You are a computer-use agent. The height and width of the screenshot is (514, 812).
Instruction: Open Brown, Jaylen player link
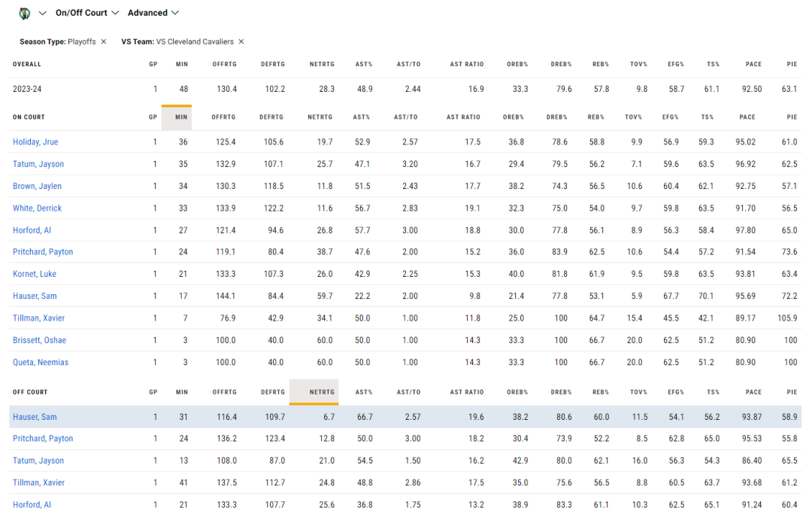(x=38, y=186)
